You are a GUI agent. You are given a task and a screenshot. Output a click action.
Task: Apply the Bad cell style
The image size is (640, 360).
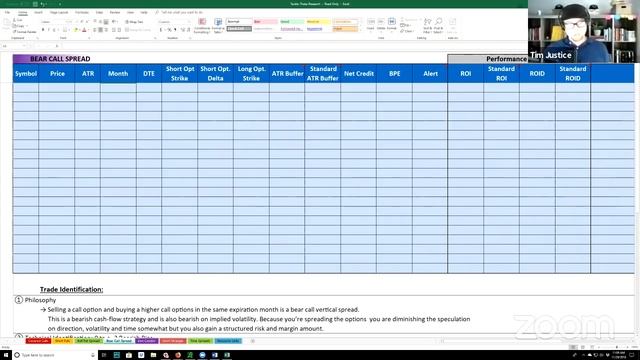pyautogui.click(x=265, y=22)
